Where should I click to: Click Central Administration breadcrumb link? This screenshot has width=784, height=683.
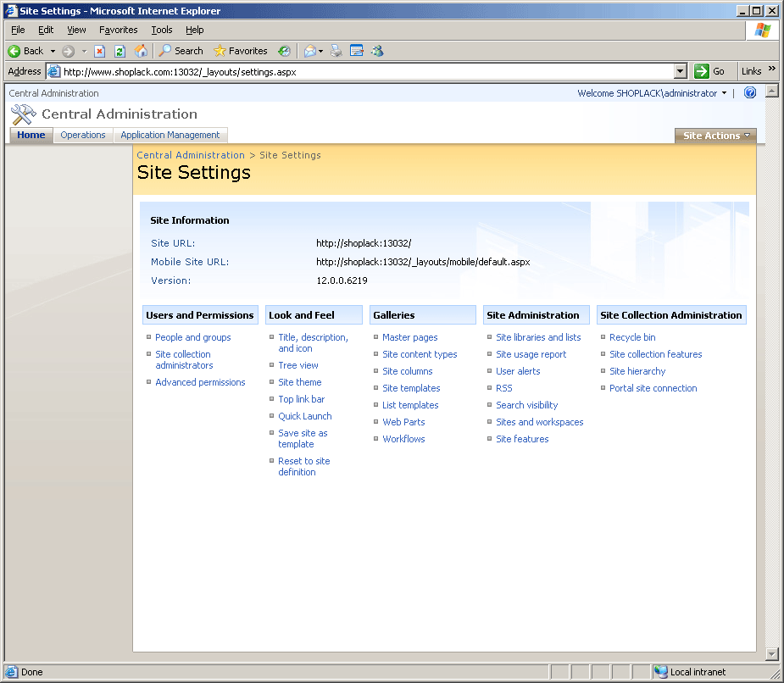(191, 155)
